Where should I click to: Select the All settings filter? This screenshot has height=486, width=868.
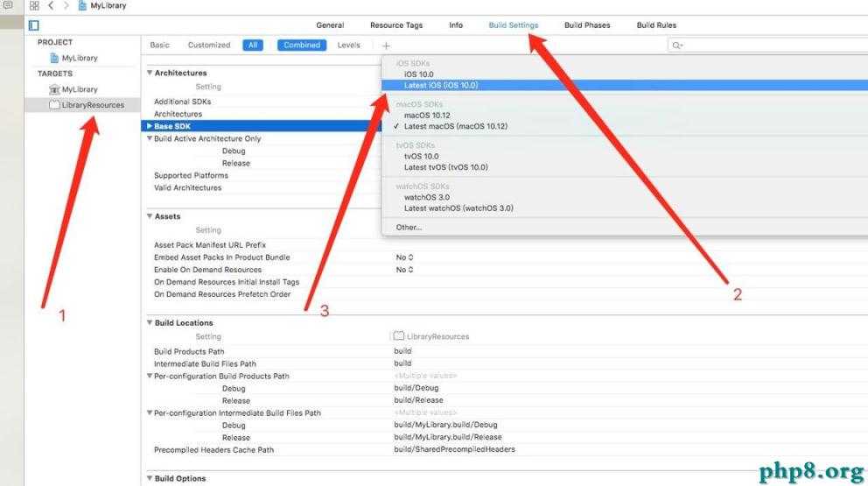pyautogui.click(x=253, y=45)
